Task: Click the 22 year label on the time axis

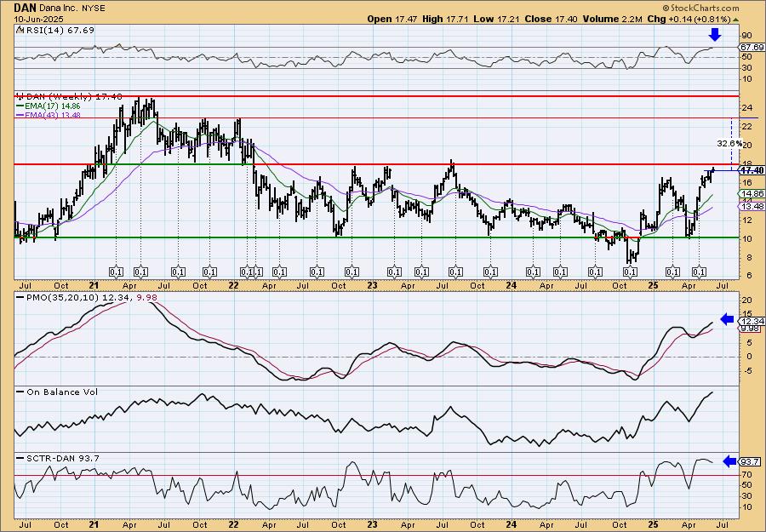Action: point(233,285)
